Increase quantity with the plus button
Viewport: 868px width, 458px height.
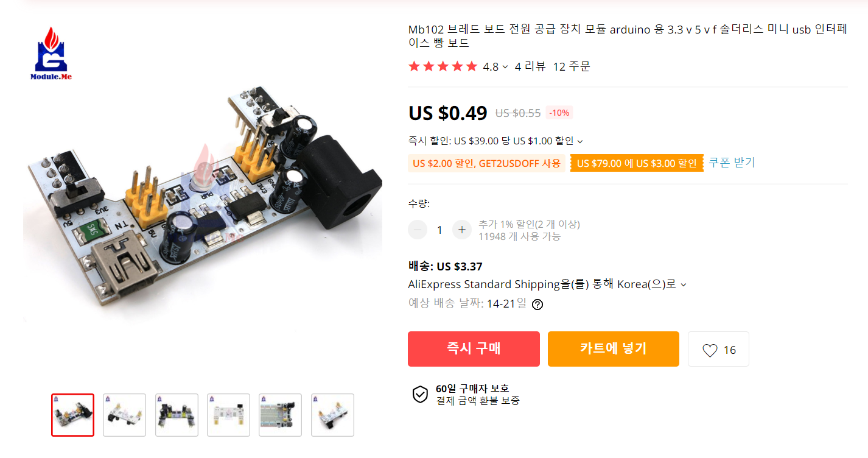tap(461, 230)
